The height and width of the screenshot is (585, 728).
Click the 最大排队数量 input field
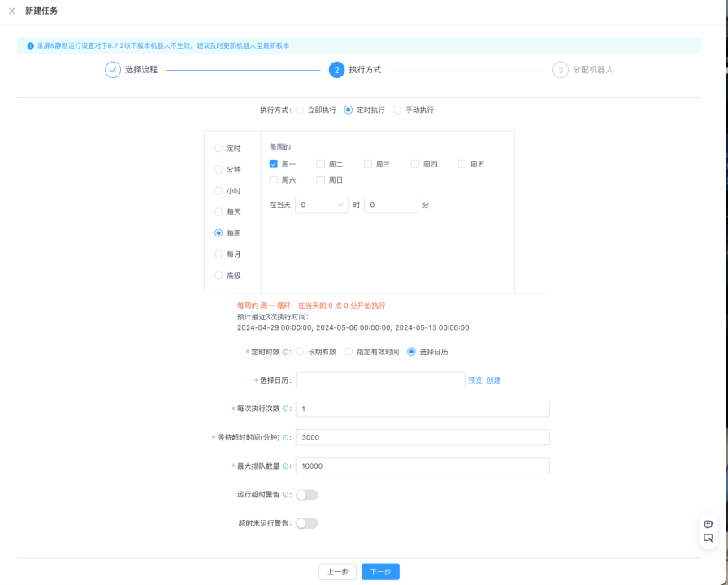coord(422,466)
